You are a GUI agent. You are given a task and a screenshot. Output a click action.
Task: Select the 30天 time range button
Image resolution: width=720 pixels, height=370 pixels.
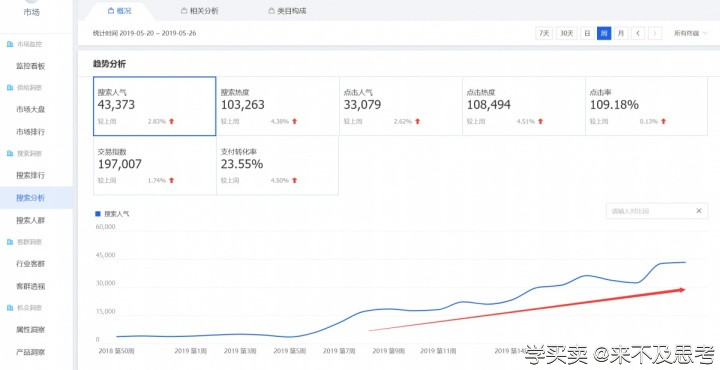[567, 33]
